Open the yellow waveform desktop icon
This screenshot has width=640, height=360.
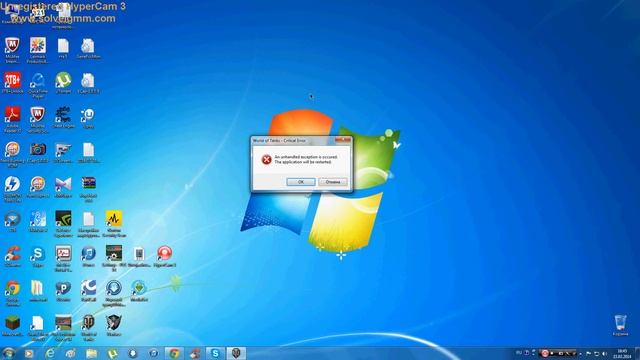tap(113, 223)
